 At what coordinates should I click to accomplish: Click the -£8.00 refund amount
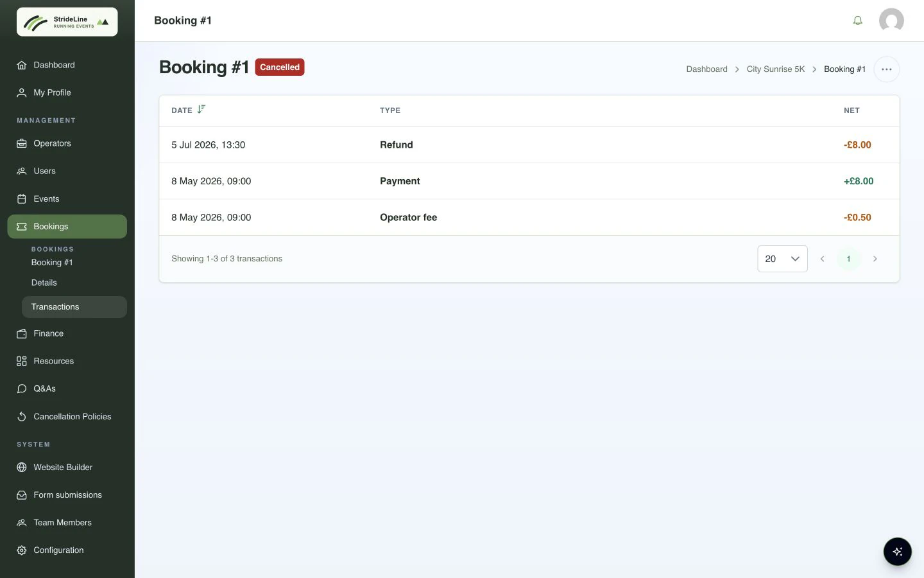click(x=857, y=144)
